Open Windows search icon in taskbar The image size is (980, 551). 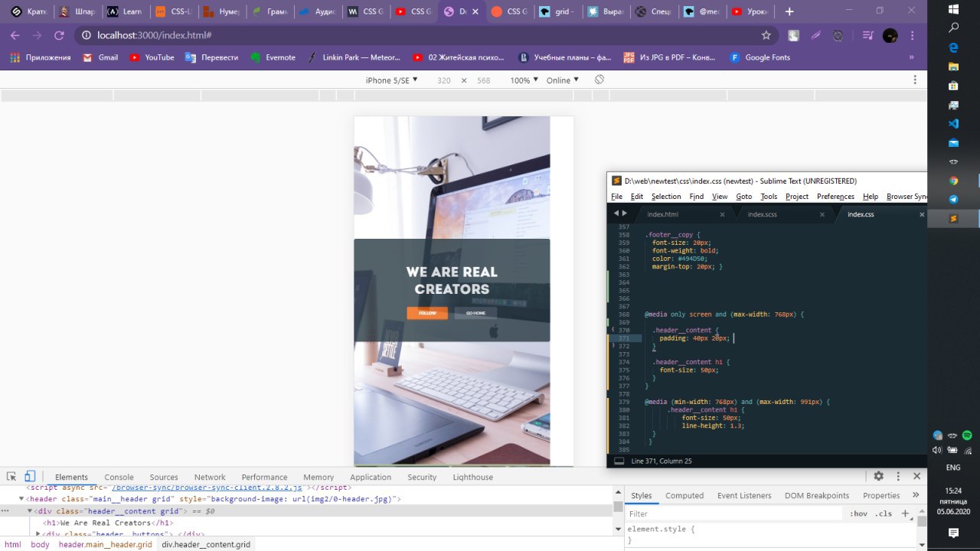[953, 28]
